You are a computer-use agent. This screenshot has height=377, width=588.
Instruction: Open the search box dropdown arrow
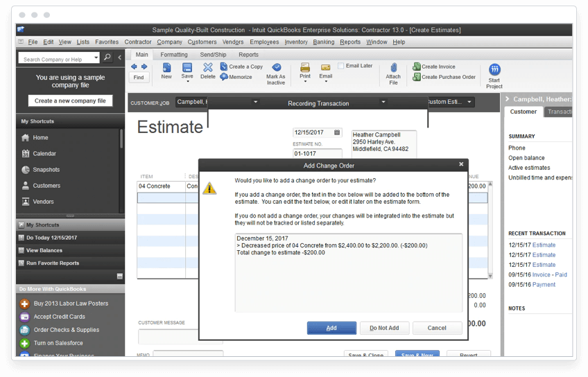point(96,58)
